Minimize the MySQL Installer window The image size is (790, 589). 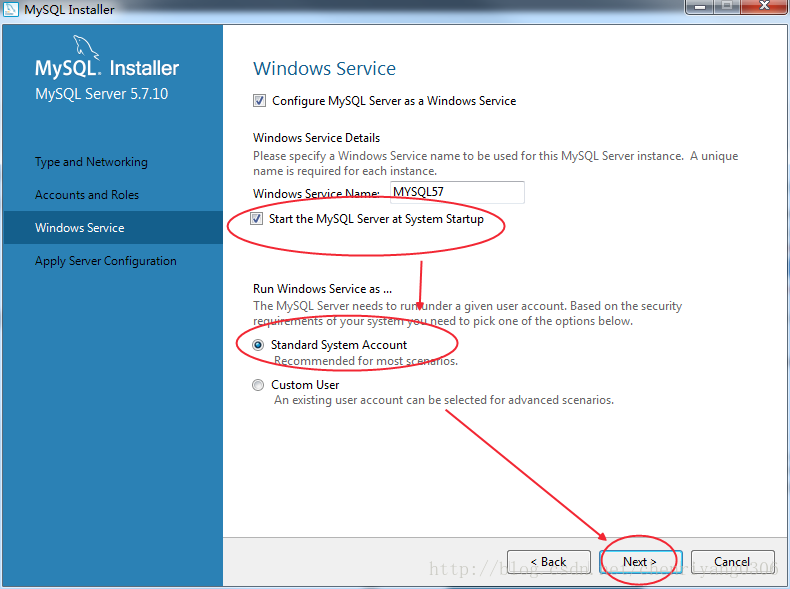(x=700, y=7)
